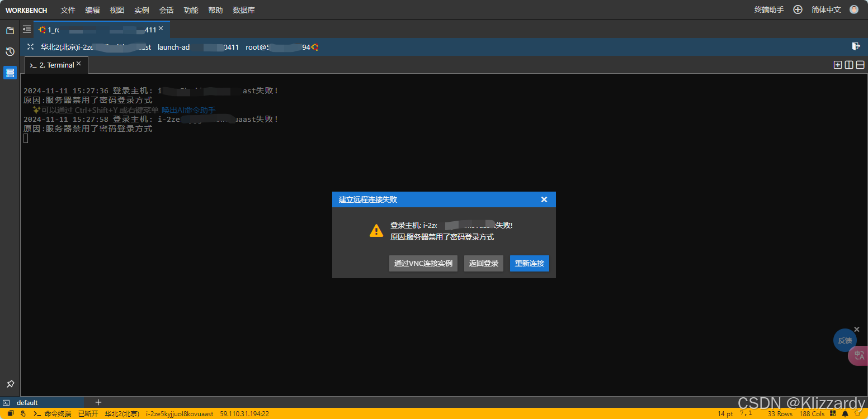Collapse the session tab list icon

pyautogui.click(x=27, y=29)
